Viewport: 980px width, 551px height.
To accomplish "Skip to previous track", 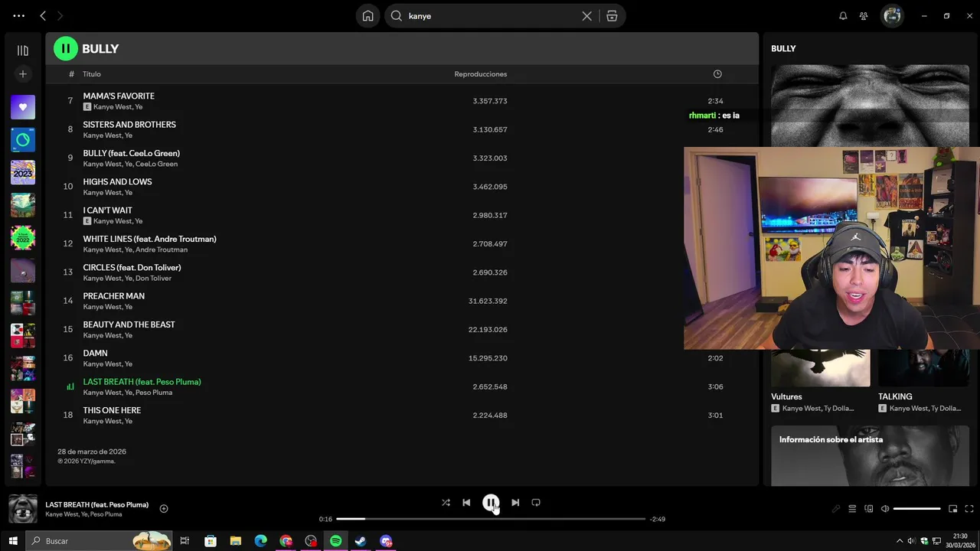I will [x=466, y=503].
